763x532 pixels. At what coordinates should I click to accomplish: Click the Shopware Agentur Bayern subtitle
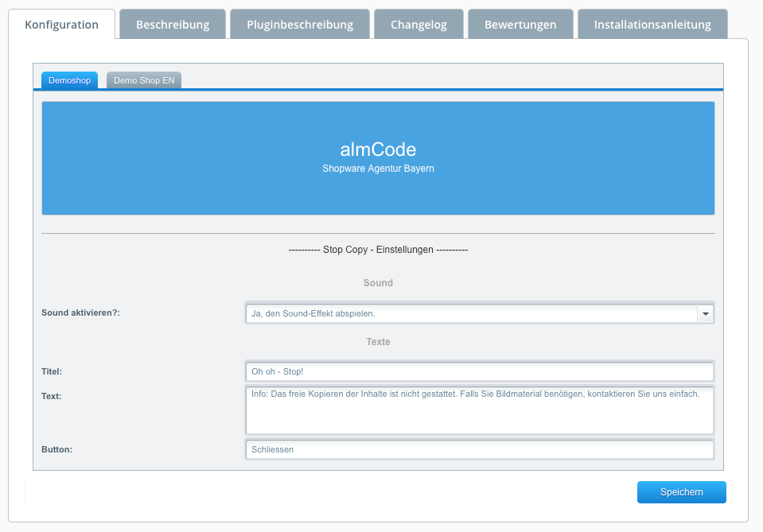click(378, 169)
